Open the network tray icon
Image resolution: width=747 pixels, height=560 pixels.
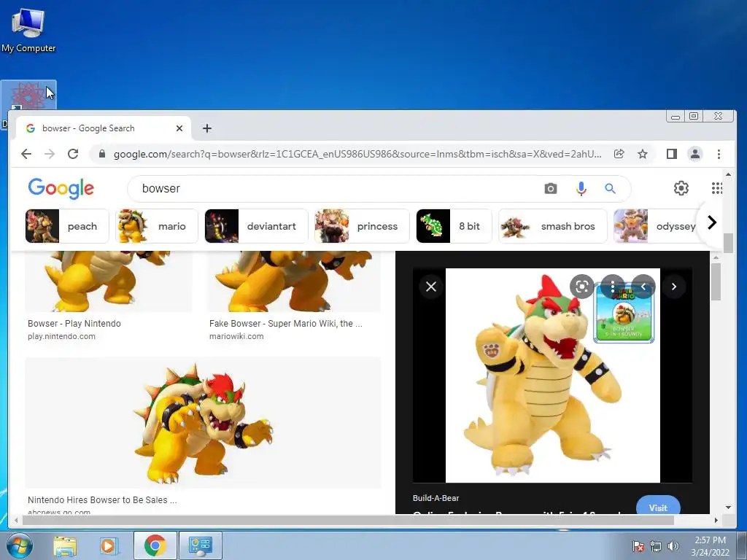(656, 546)
